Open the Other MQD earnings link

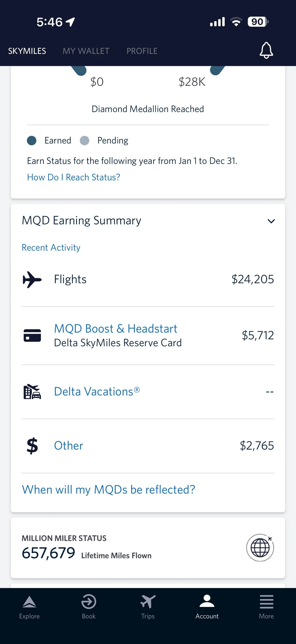pos(69,446)
